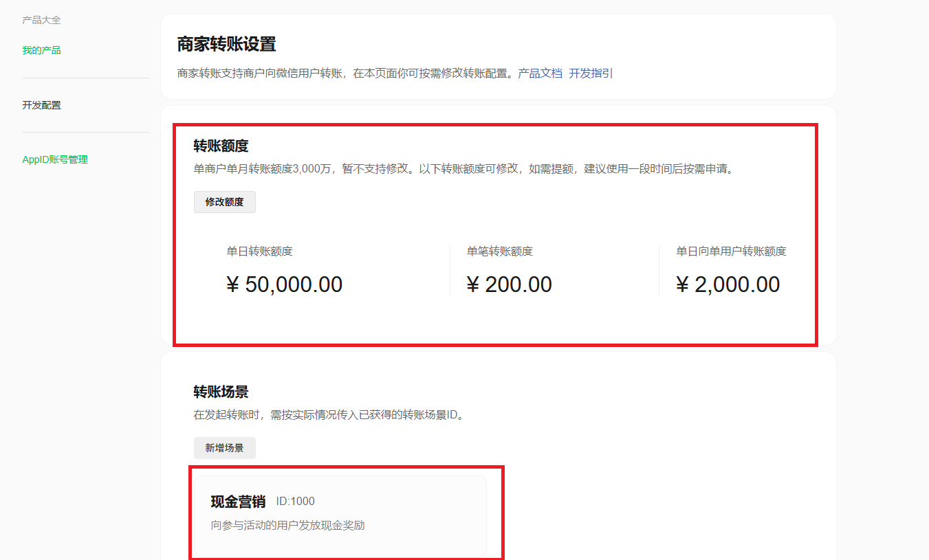
Task: Click the 单日转账额度 label
Action: coord(259,251)
